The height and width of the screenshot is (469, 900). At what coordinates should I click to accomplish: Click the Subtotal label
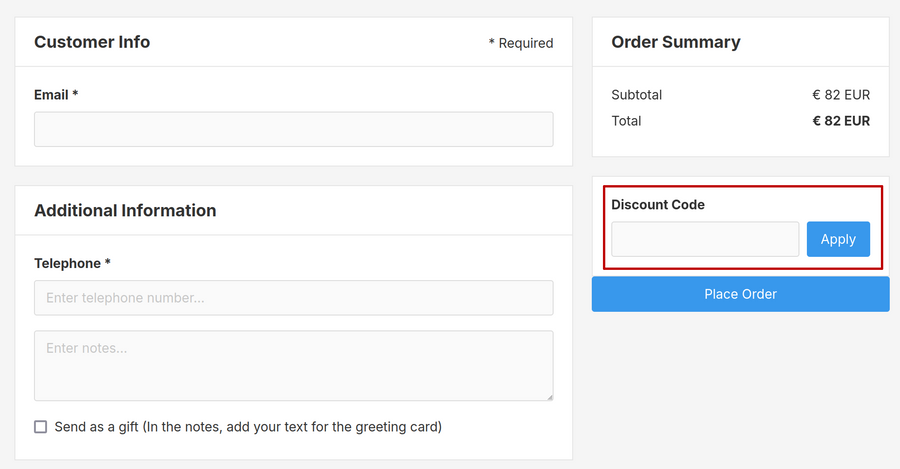click(x=637, y=95)
